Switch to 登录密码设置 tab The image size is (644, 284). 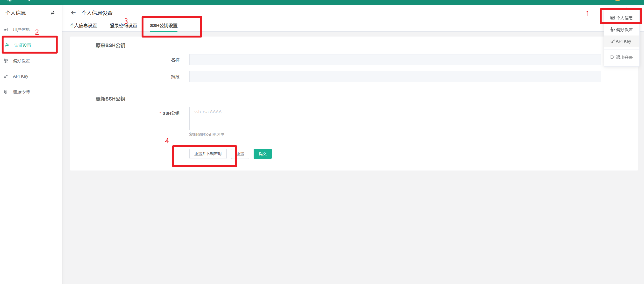coord(123,26)
